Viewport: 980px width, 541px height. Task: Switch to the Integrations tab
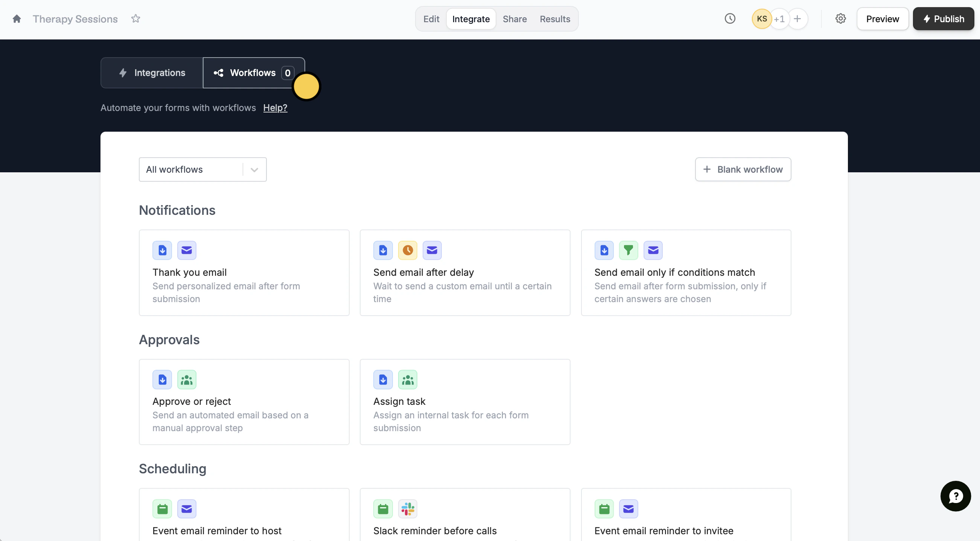click(152, 73)
